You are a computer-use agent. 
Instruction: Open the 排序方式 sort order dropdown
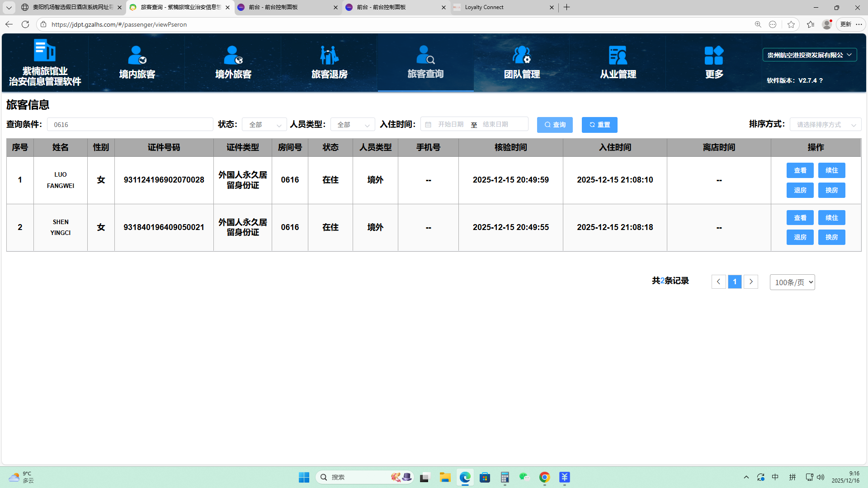tap(825, 125)
